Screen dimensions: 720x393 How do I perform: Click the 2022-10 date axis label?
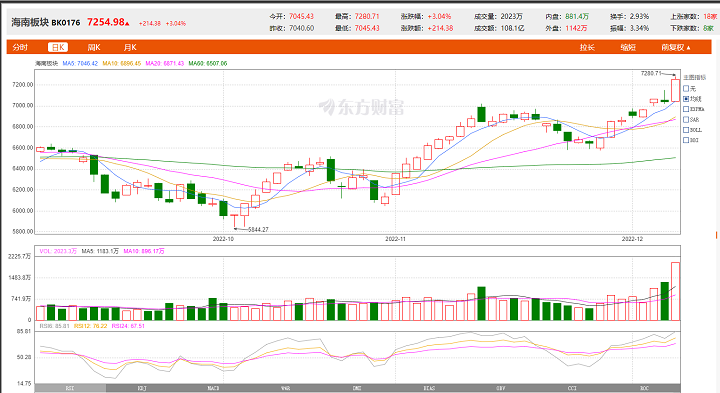(223, 239)
